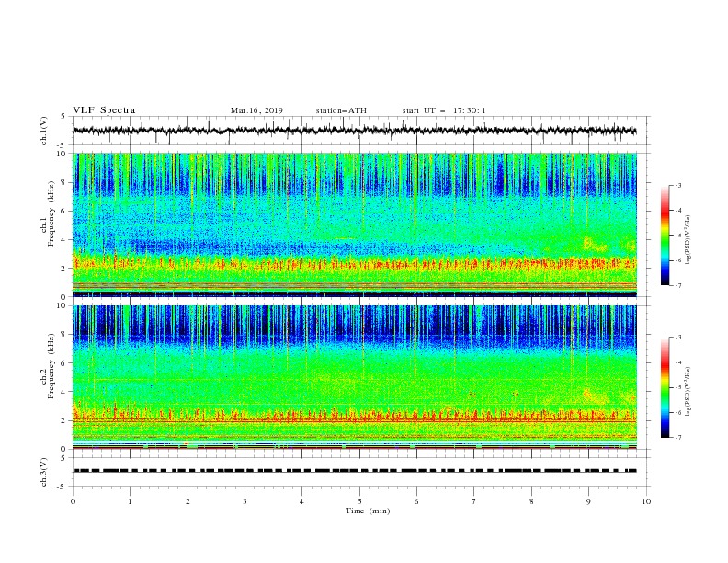
Task: Click the 'ch.3(V)' axis label
Action: point(44,472)
